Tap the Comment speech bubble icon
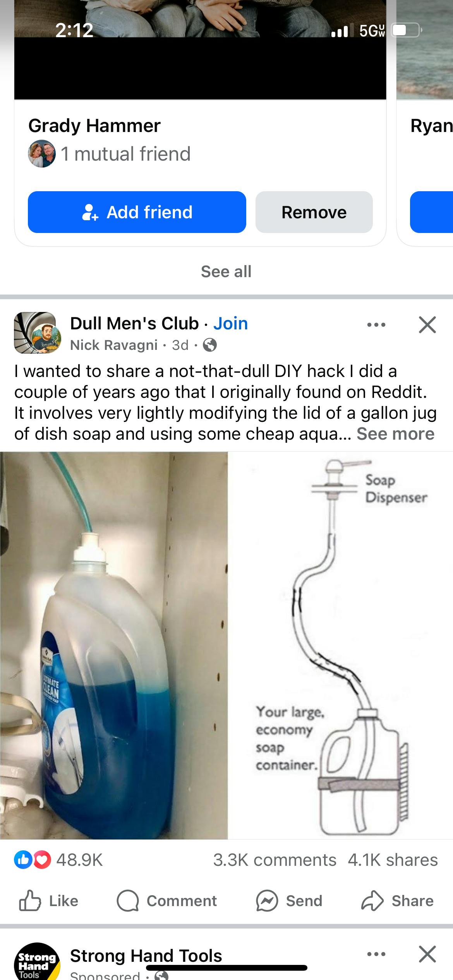Viewport: 453px width, 980px height. click(128, 901)
